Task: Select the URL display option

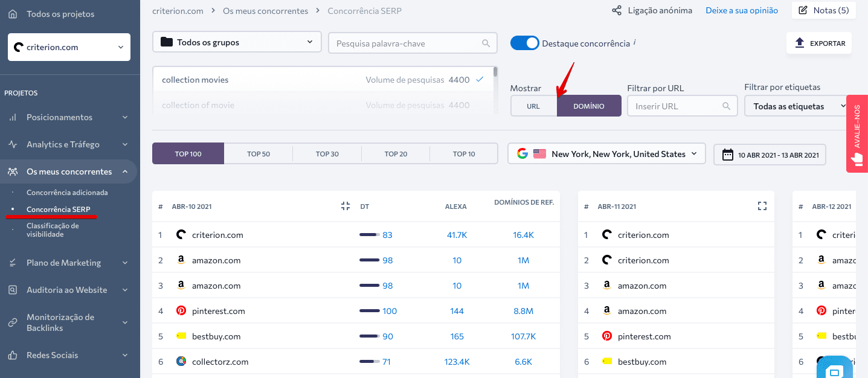Action: click(x=533, y=106)
